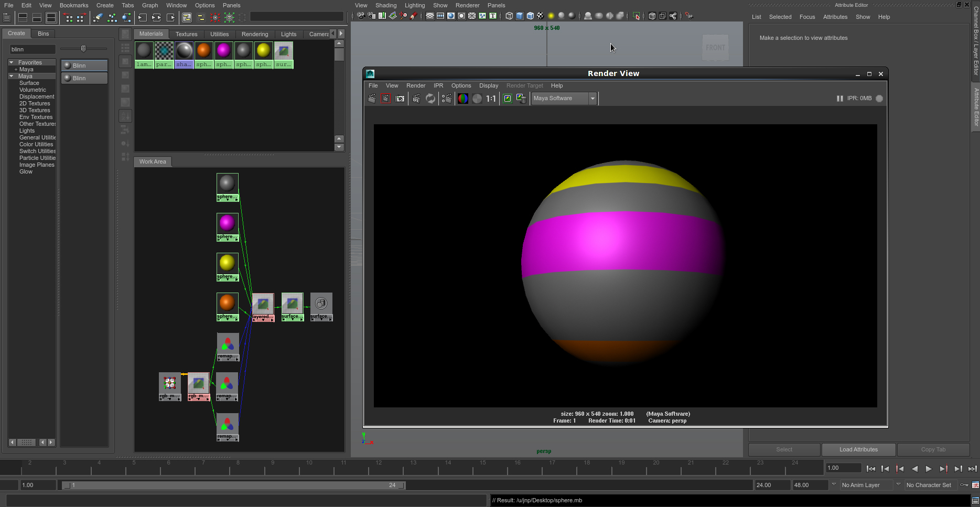Toggle Create Bar on/off icon in Hypershade
The image size is (980, 507).
pos(7,17)
